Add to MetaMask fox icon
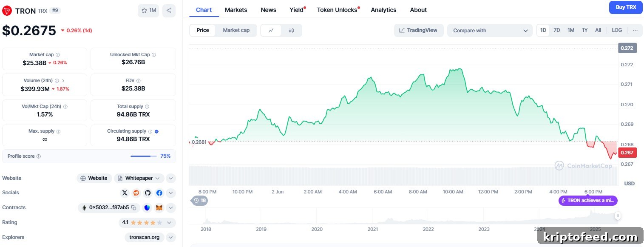The image size is (644, 247). point(159,208)
